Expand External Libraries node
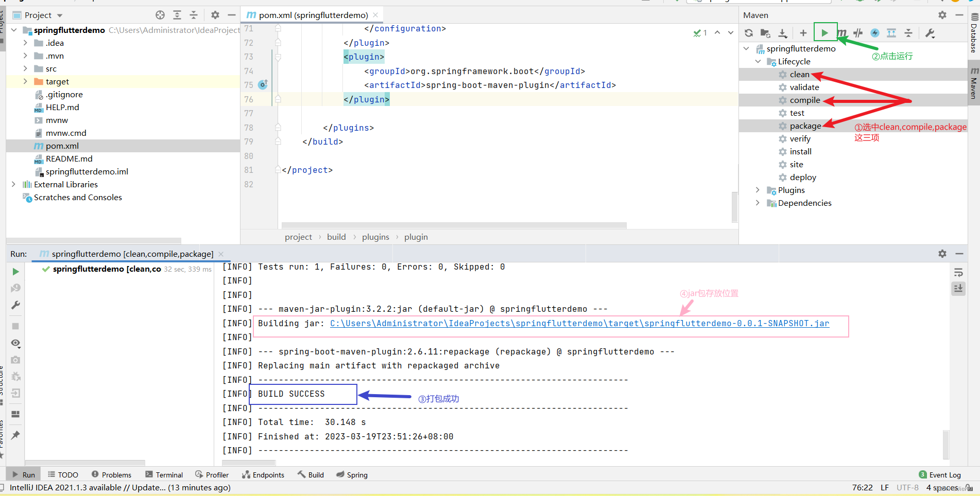Viewport: 980px width, 496px height. [14, 184]
